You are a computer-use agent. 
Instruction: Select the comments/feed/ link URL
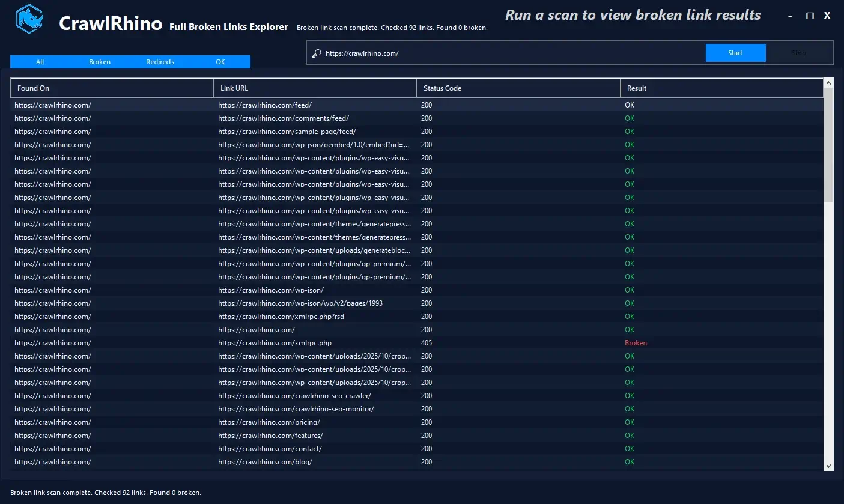[x=284, y=118]
